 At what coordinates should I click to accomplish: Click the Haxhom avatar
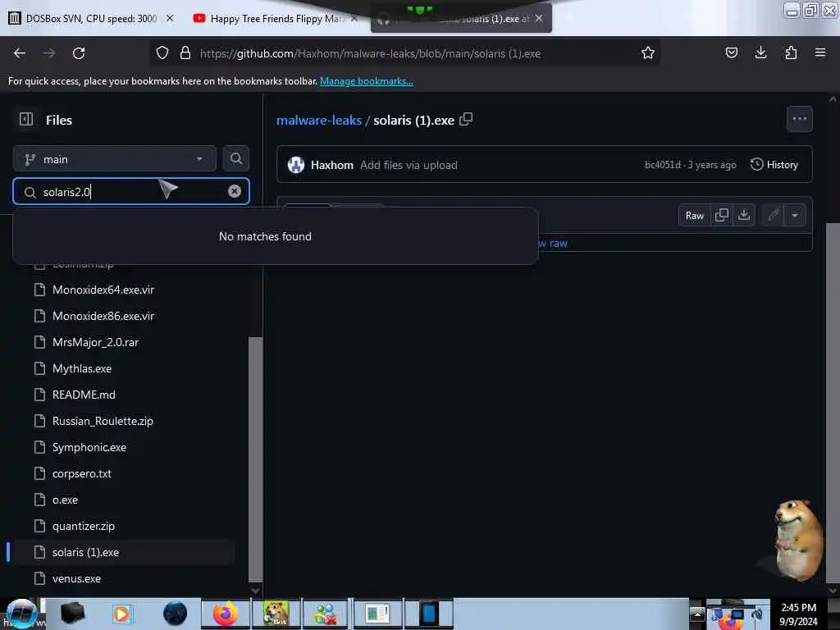[x=295, y=164]
